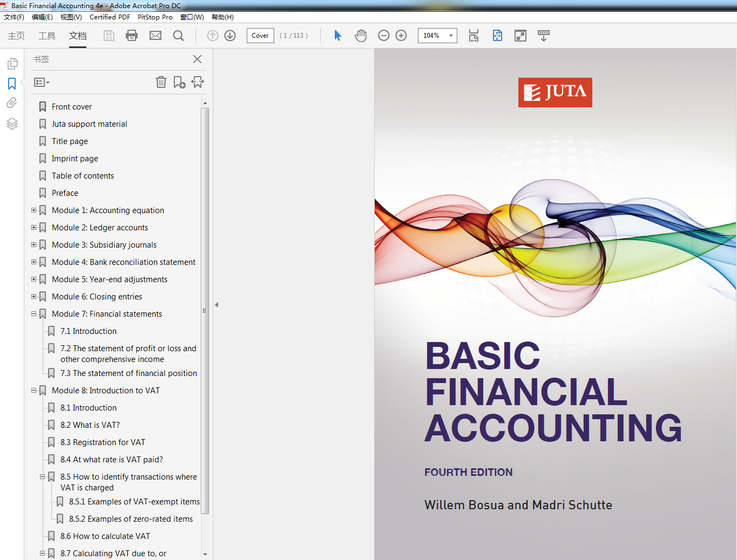Image resolution: width=737 pixels, height=560 pixels.
Task: Select bookmark 7.3 The statement of financial position
Action: pos(129,373)
